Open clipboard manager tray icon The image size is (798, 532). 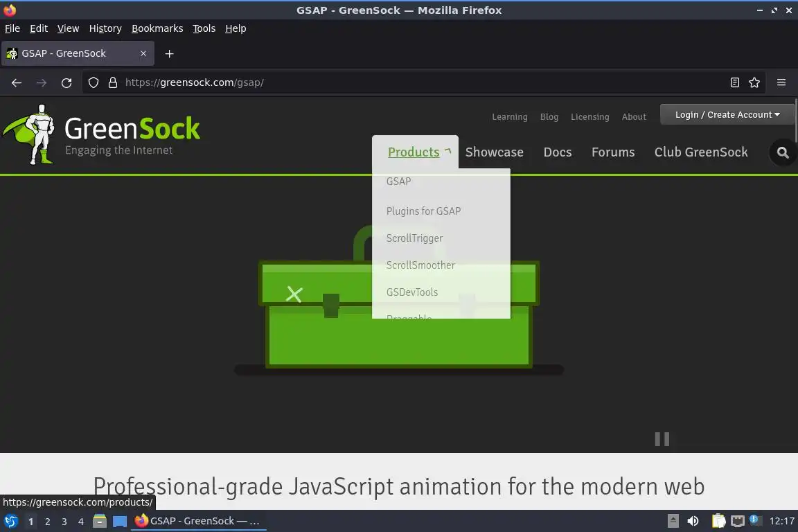point(718,521)
